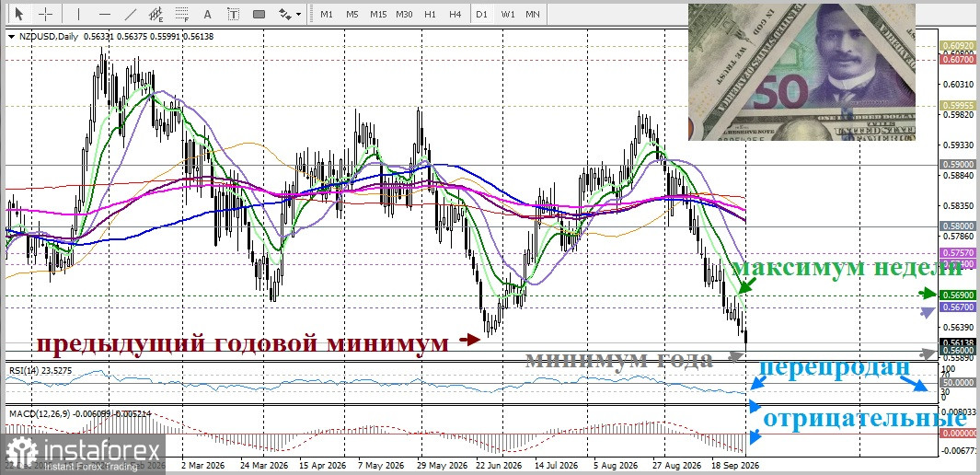Click the MACD(12,26,9) indicator label
Image resolution: width=980 pixels, height=475 pixels.
[x=79, y=413]
